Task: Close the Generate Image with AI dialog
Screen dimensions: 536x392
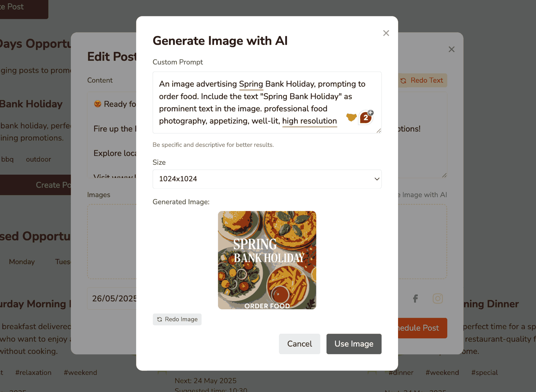Action: coord(386,33)
